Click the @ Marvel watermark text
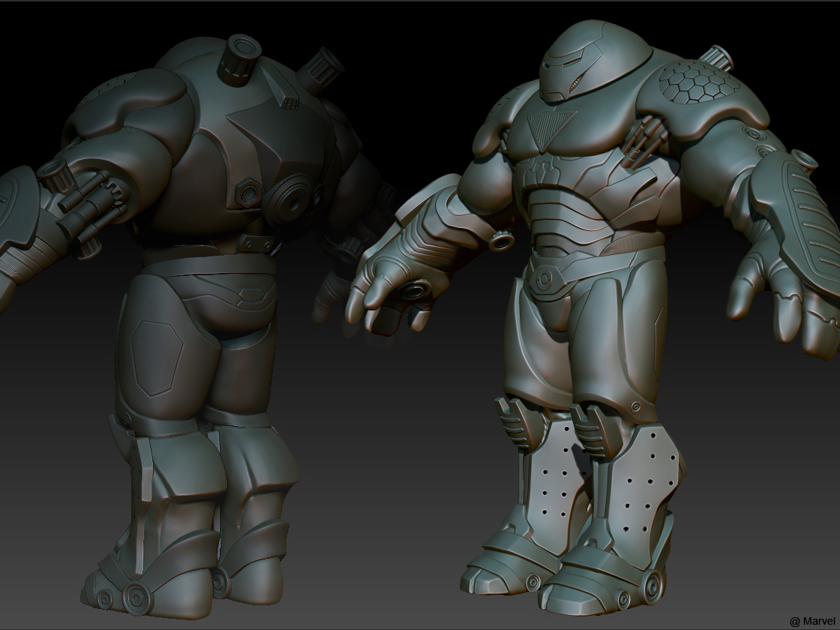This screenshot has height=630, width=840. point(812,621)
